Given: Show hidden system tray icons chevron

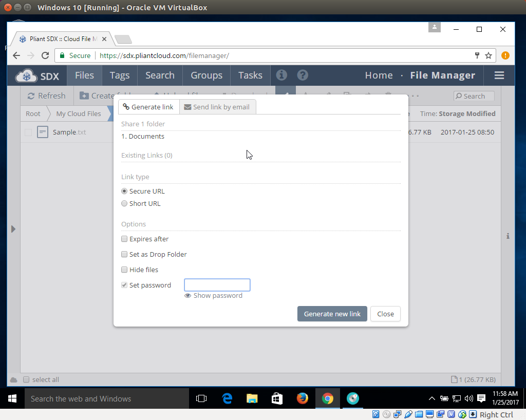Looking at the screenshot, I should pos(432,398).
